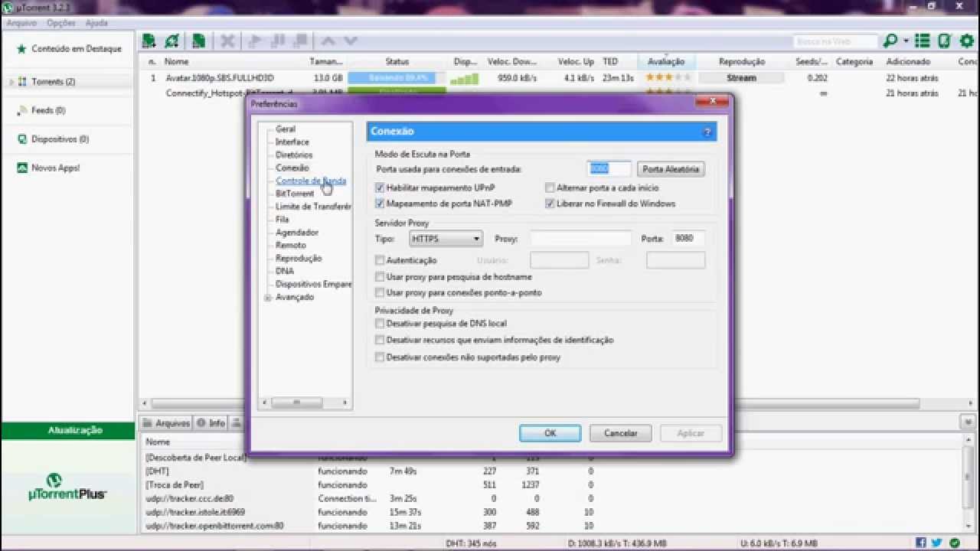
Task: Click the OK button
Action: click(x=550, y=433)
